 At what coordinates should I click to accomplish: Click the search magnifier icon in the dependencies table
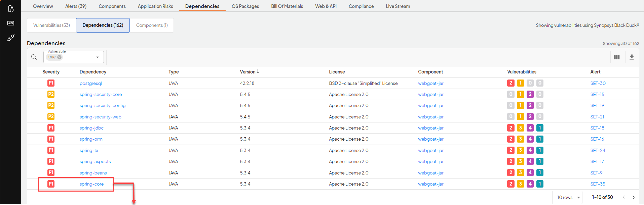click(x=34, y=57)
